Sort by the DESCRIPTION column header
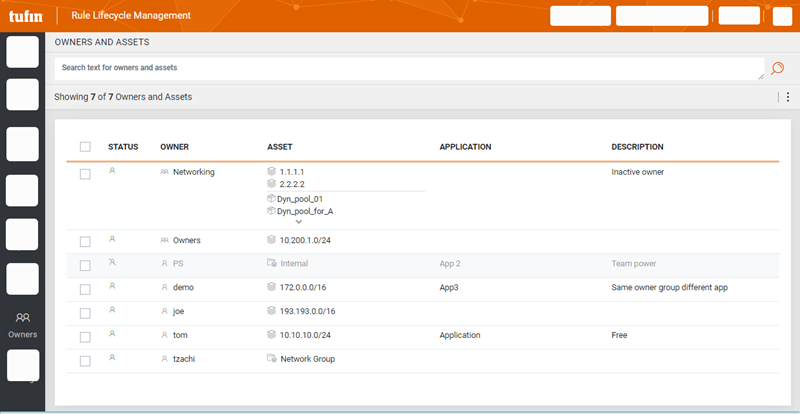This screenshot has width=800, height=414. (x=637, y=147)
